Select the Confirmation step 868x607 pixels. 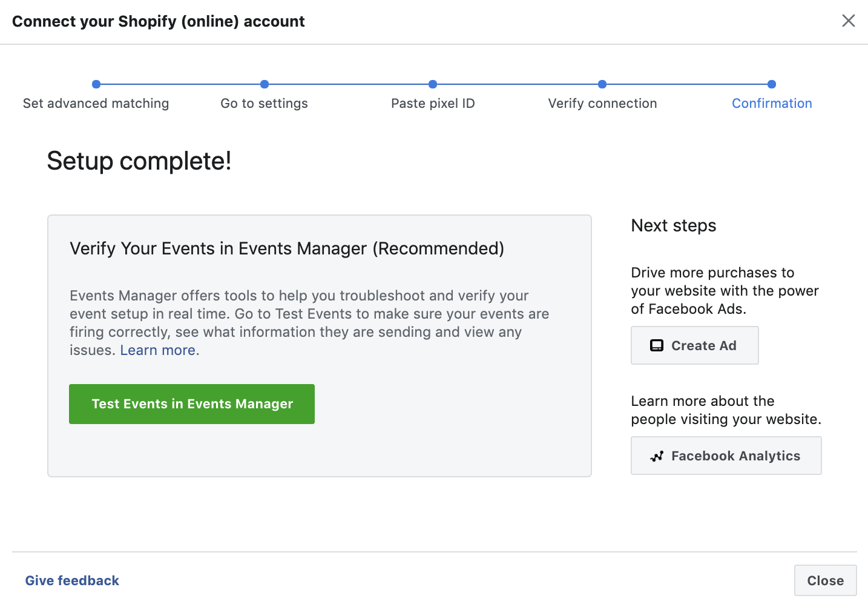(772, 104)
